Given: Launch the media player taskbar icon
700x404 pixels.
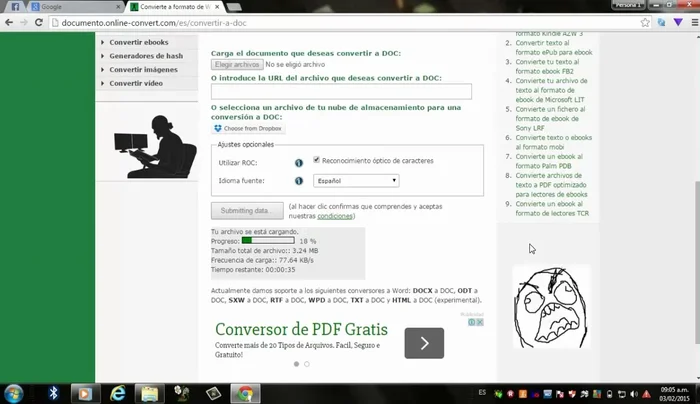Looking at the screenshot, I should [x=85, y=394].
